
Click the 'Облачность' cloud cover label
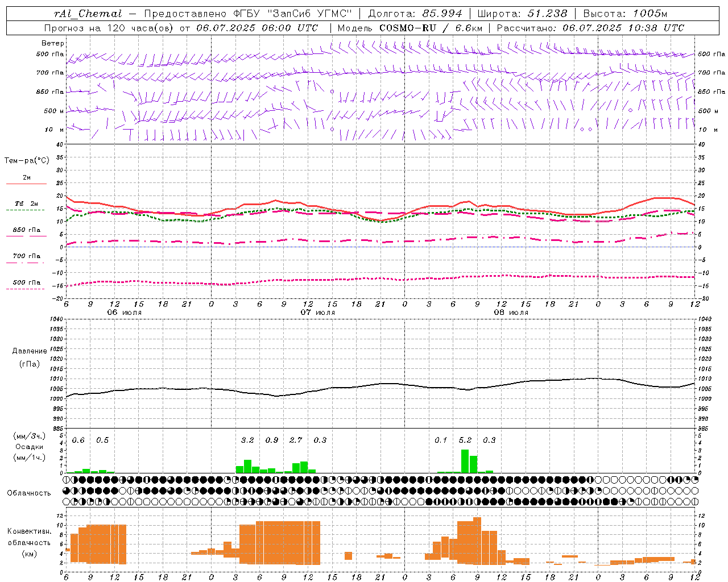point(29,493)
